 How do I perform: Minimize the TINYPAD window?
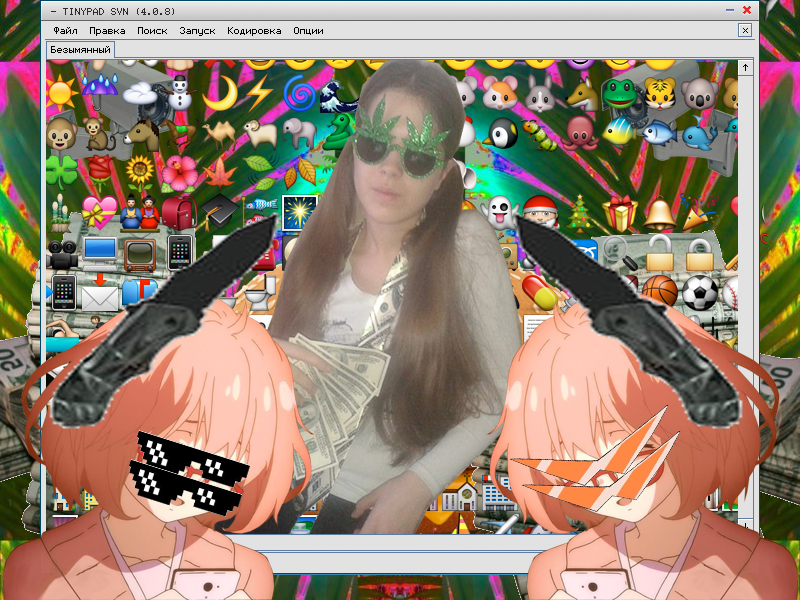tap(730, 10)
